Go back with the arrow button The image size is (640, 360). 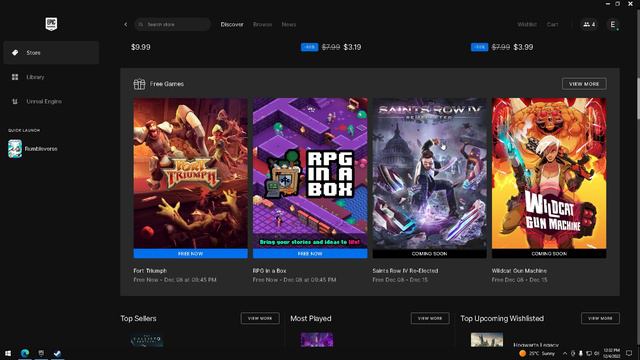point(126,24)
